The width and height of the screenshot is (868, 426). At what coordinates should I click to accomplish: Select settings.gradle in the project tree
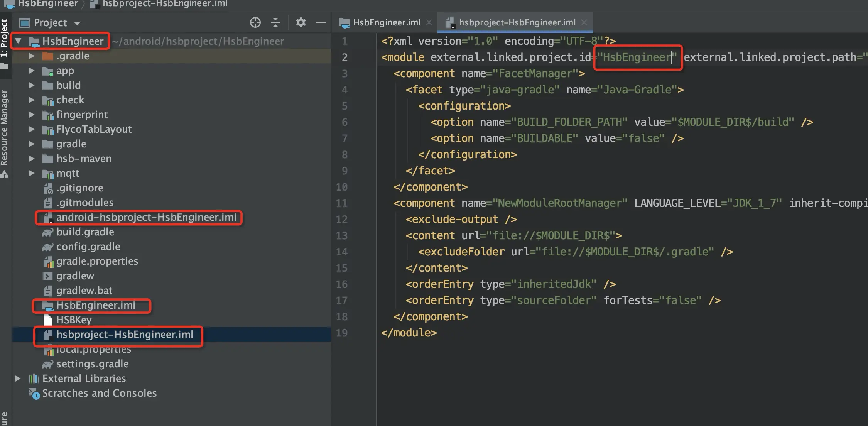(x=92, y=364)
